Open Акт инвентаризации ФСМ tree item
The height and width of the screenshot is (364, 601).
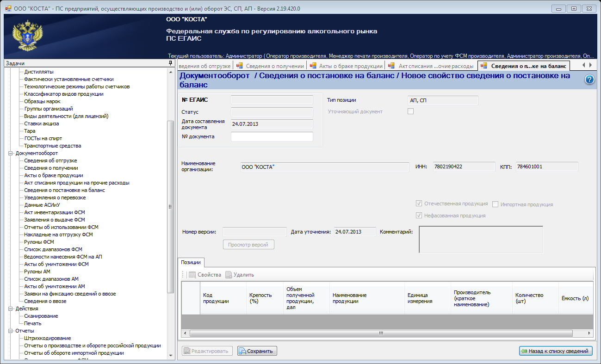(54, 212)
